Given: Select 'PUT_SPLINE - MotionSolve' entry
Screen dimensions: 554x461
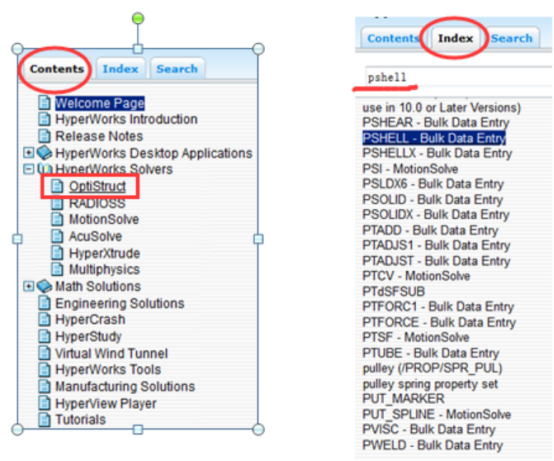Looking at the screenshot, I should coord(437,414).
